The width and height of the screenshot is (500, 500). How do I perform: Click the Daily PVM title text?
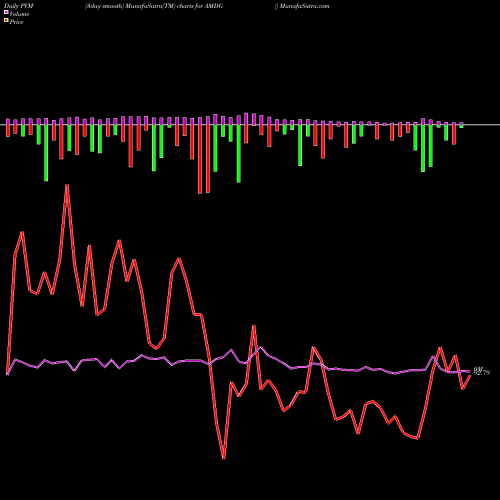(19, 6)
